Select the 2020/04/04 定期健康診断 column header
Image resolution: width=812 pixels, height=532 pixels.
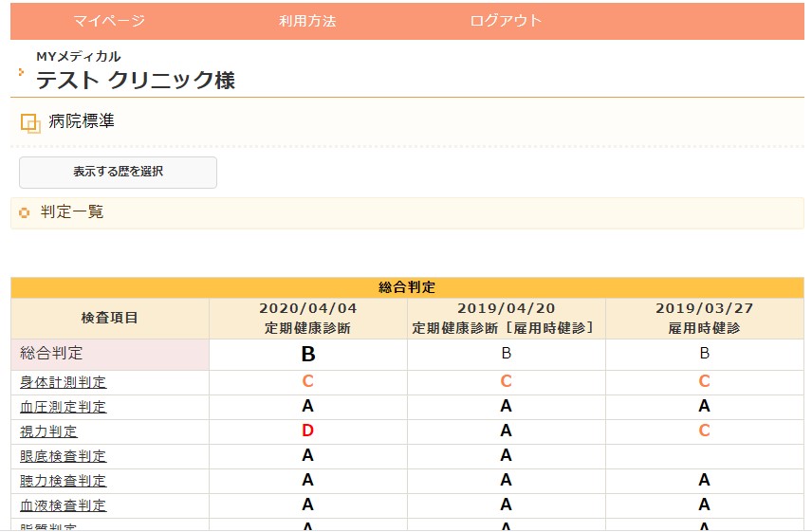[308, 319]
